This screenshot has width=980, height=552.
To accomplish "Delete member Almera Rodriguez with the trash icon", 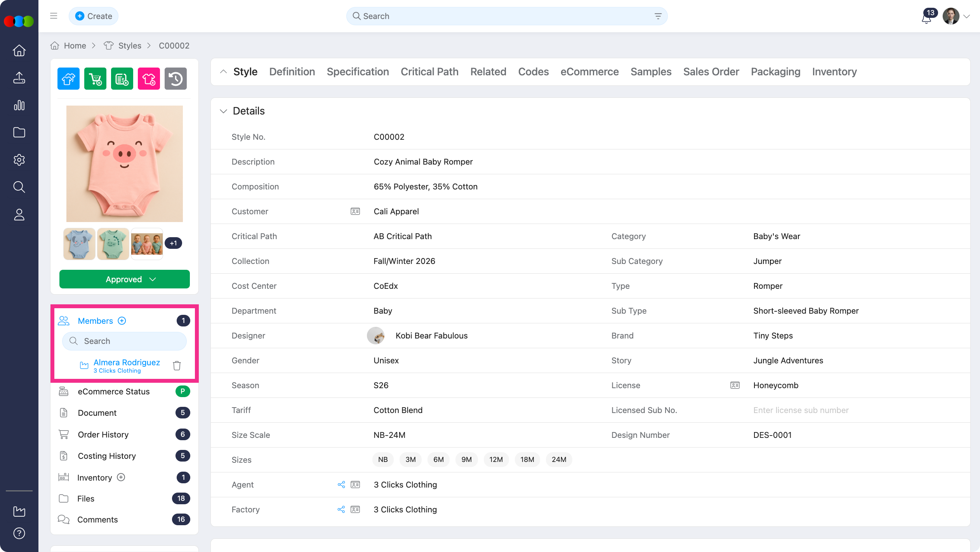I will coord(177,366).
